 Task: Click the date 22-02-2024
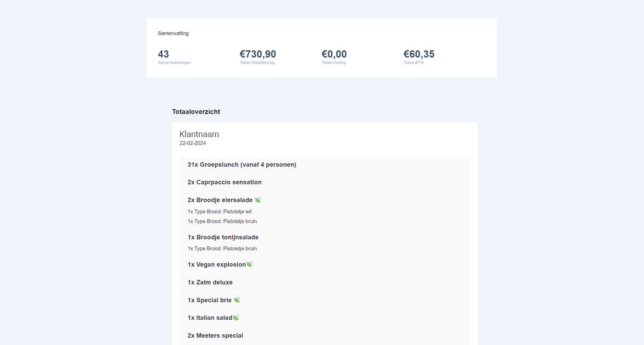coord(193,143)
